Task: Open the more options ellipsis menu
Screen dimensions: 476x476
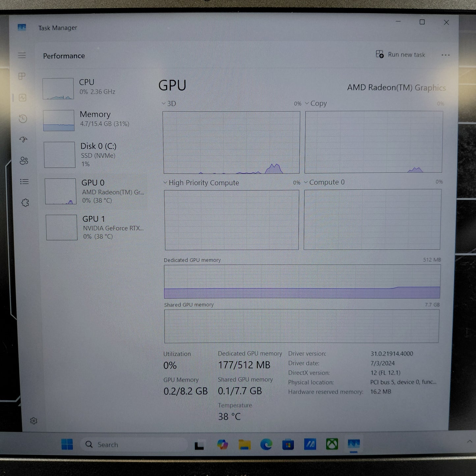Action: pos(445,55)
